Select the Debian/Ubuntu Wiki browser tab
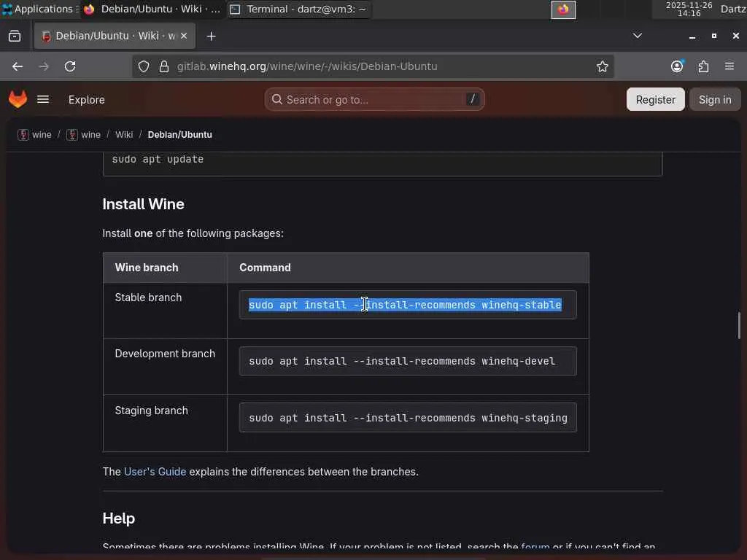 click(115, 36)
